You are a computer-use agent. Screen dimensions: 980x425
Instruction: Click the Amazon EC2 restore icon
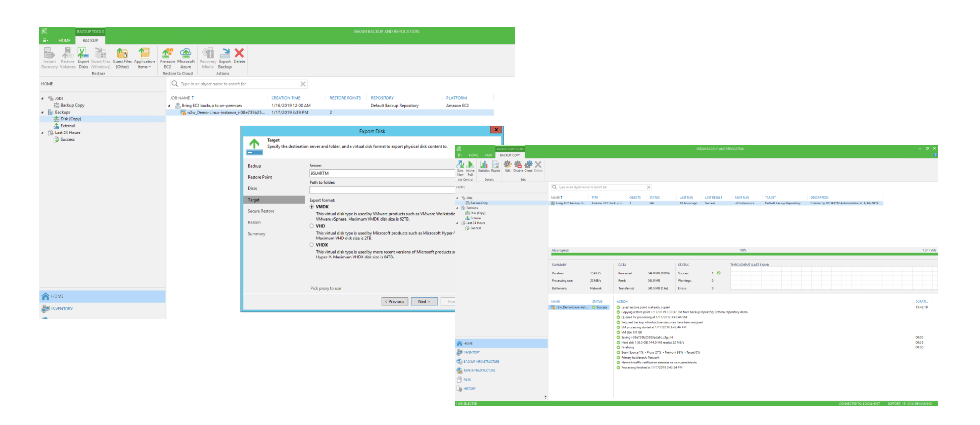(x=167, y=57)
